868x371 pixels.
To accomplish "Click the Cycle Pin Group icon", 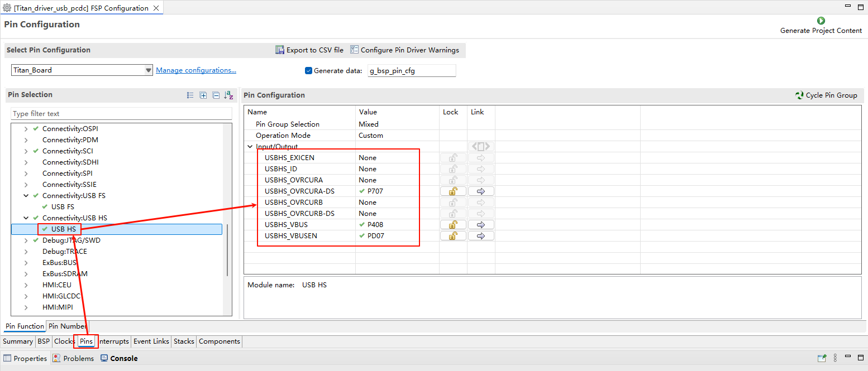I will 799,95.
